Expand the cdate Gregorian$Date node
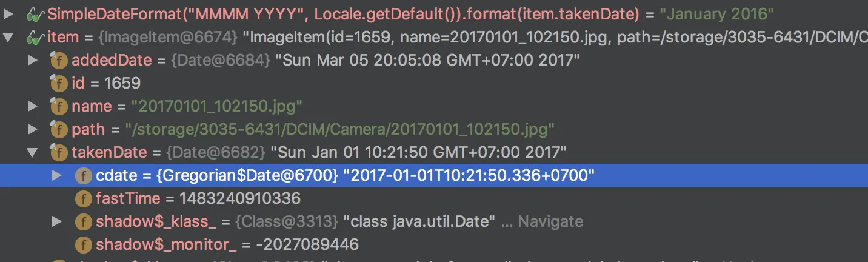The height and width of the screenshot is (262, 868). point(57,175)
